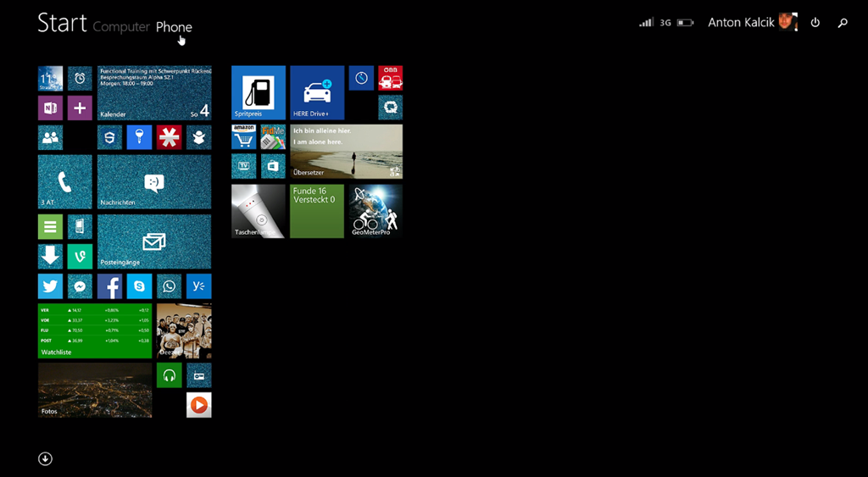Image resolution: width=868 pixels, height=477 pixels.
Task: Switch to the Computer tab
Action: [121, 27]
